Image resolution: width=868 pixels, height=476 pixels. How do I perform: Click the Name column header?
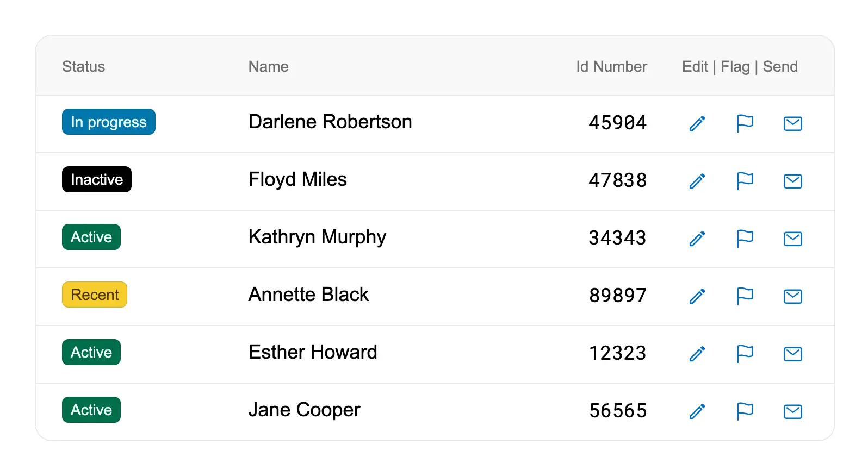click(x=268, y=66)
